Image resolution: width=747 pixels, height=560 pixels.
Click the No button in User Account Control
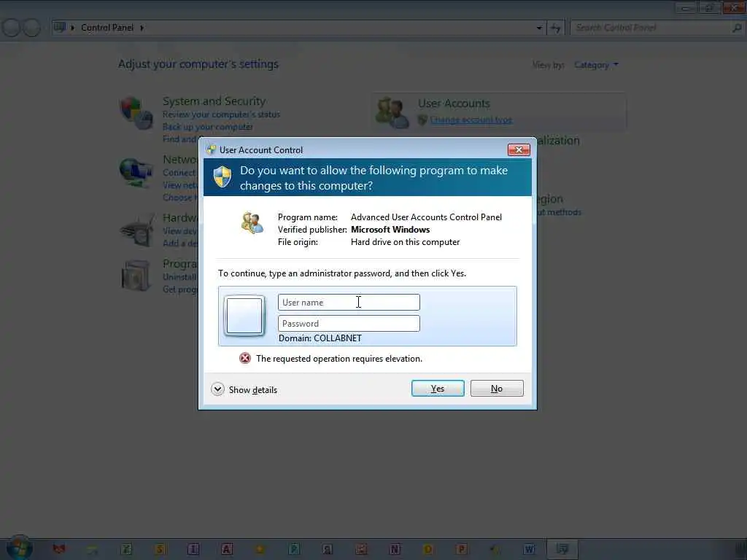click(496, 388)
